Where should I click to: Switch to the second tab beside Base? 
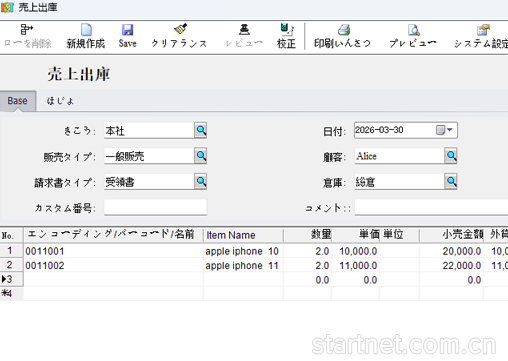tap(60, 101)
